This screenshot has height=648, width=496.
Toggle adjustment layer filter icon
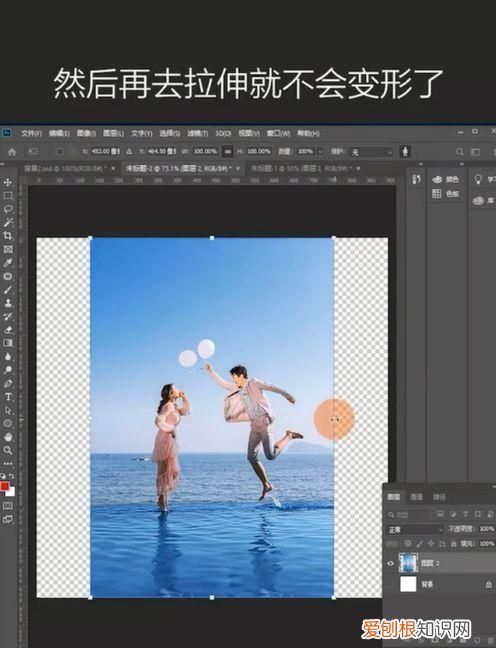coord(453,514)
